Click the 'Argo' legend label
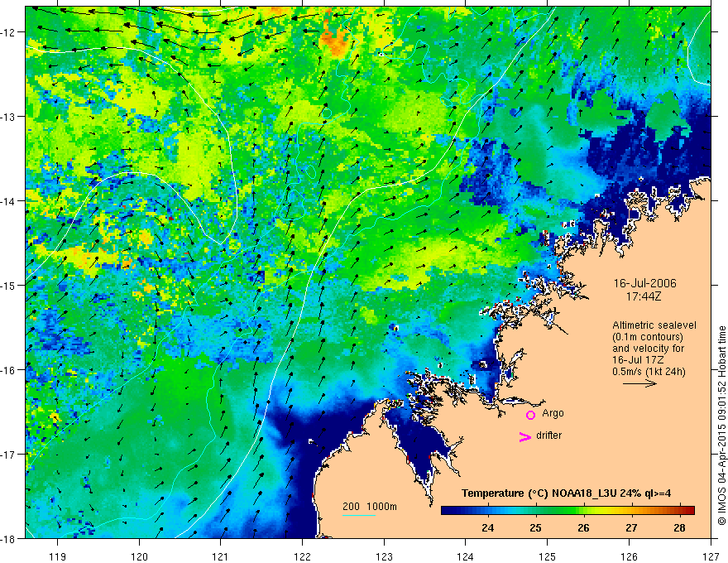 [553, 413]
